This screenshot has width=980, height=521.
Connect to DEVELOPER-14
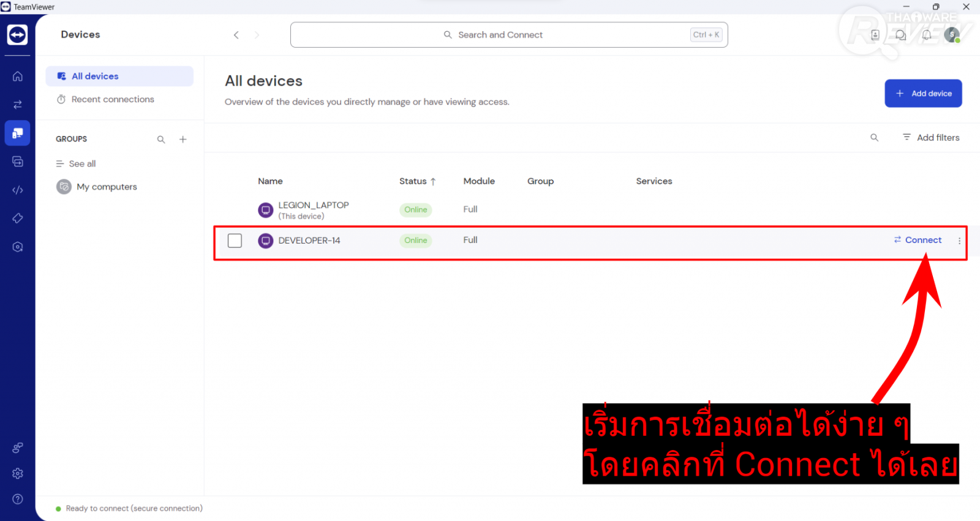(x=918, y=240)
